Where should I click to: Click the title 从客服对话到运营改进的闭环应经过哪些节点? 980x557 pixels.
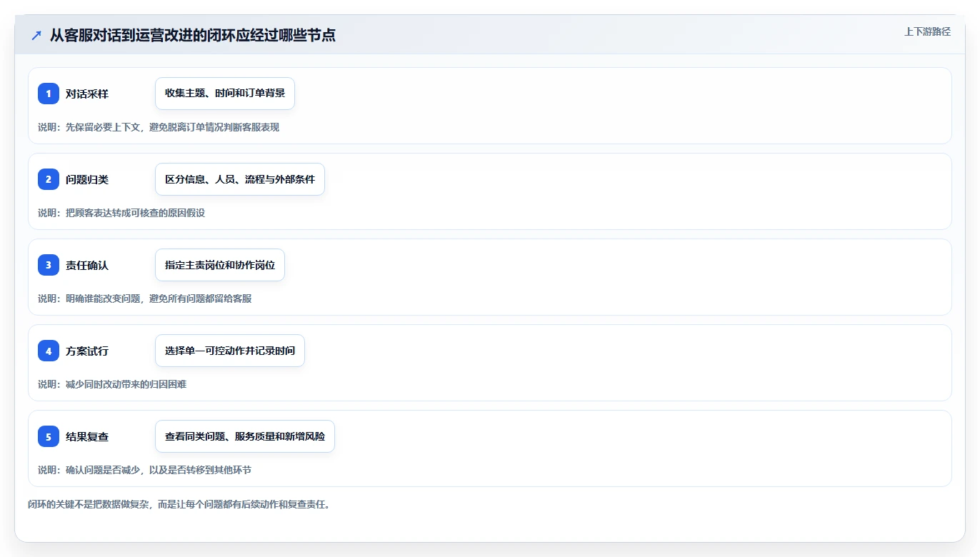[x=193, y=35]
